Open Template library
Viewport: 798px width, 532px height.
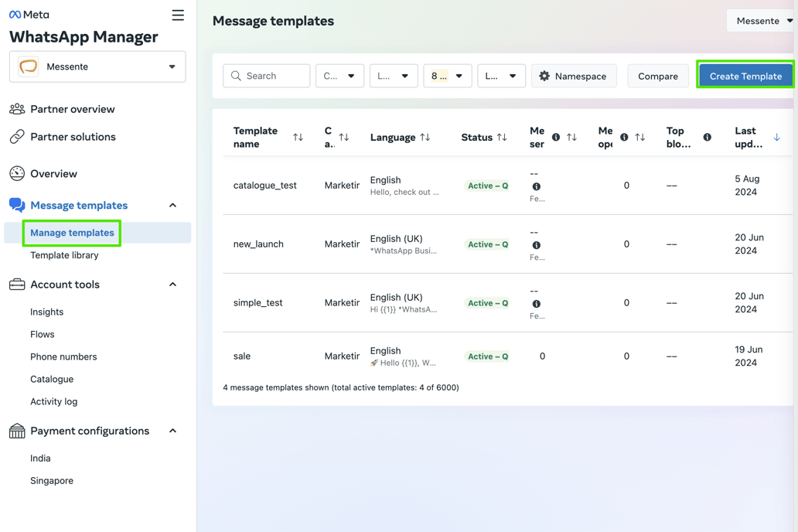tap(64, 255)
